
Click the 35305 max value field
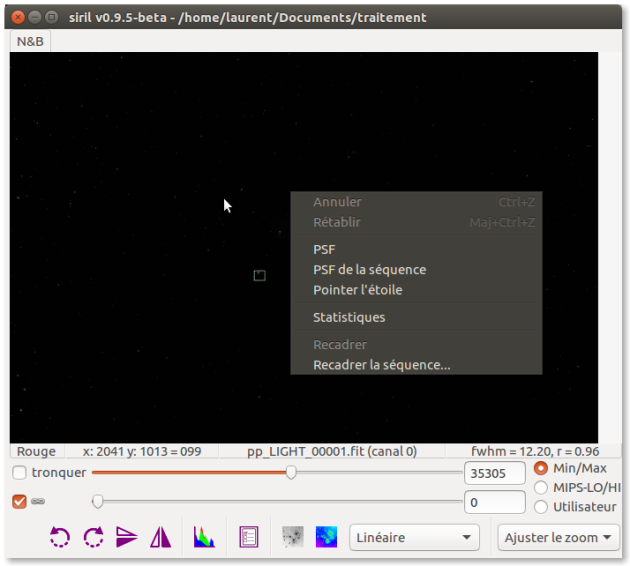(x=494, y=473)
